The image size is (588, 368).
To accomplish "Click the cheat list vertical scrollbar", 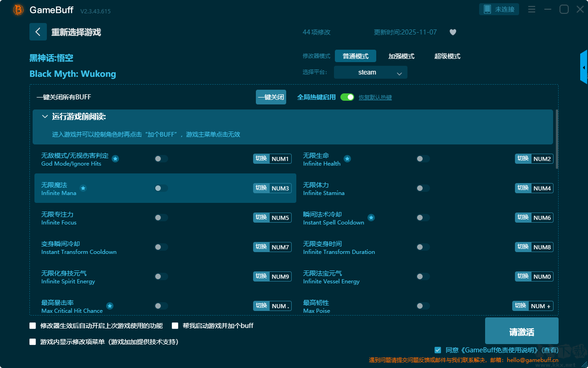I will click(x=557, y=139).
